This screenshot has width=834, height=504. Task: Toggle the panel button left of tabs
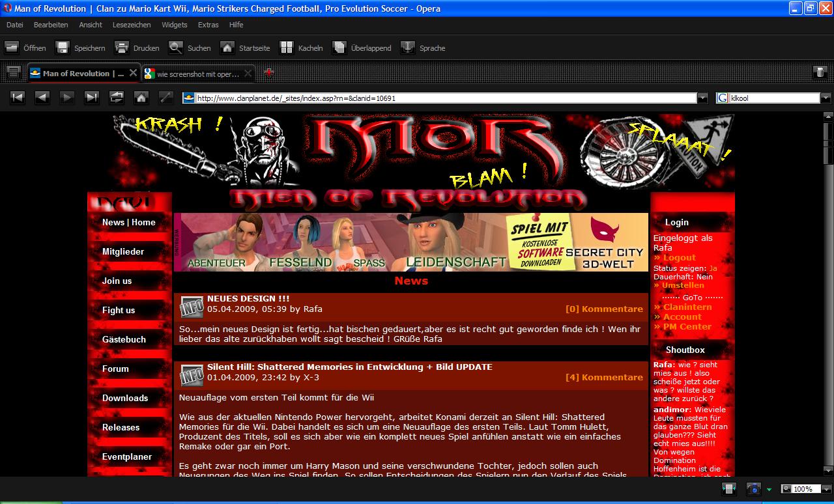(x=14, y=72)
